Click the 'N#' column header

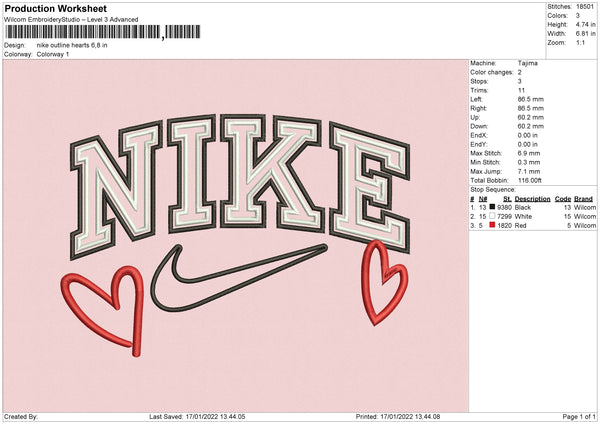[x=483, y=199]
